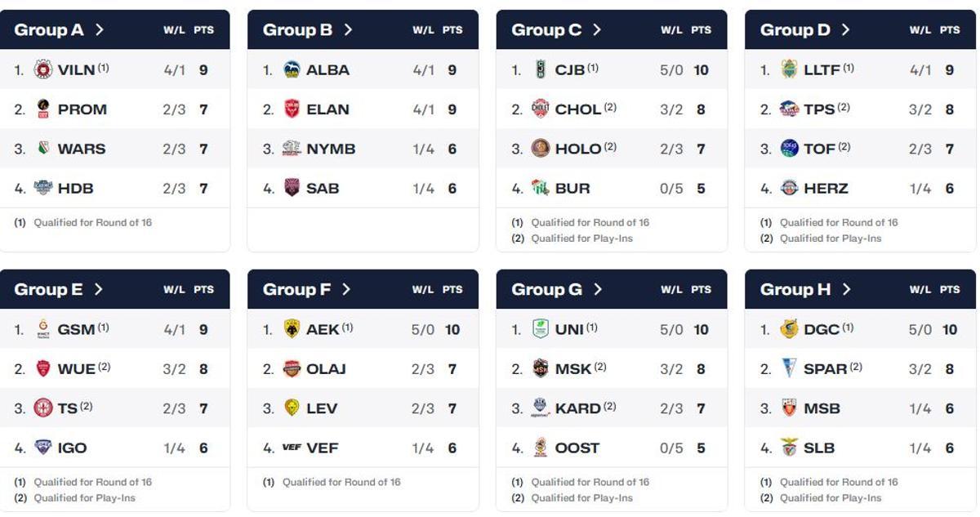
Task: Click the UNI team logo in Group G
Action: pyautogui.click(x=541, y=329)
